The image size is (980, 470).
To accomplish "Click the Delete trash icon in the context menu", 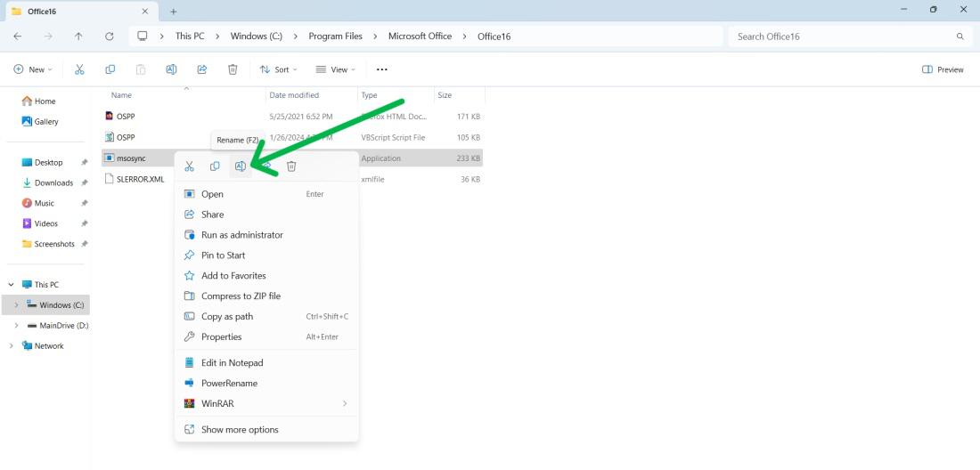I will point(291,166).
